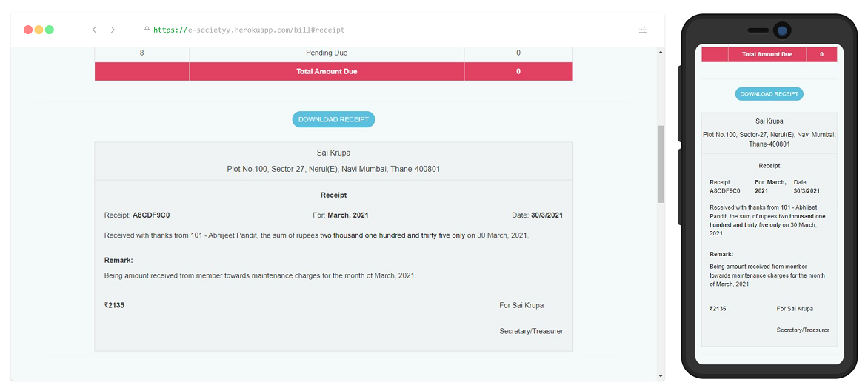
Task: Click the 'Being amount received' remark on desktop
Action: pyautogui.click(x=260, y=275)
